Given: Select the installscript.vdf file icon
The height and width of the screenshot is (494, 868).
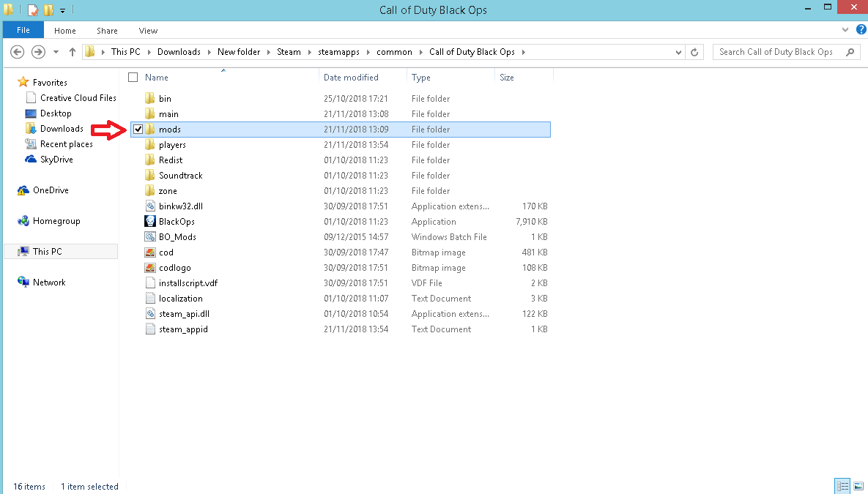Looking at the screenshot, I should pos(149,282).
